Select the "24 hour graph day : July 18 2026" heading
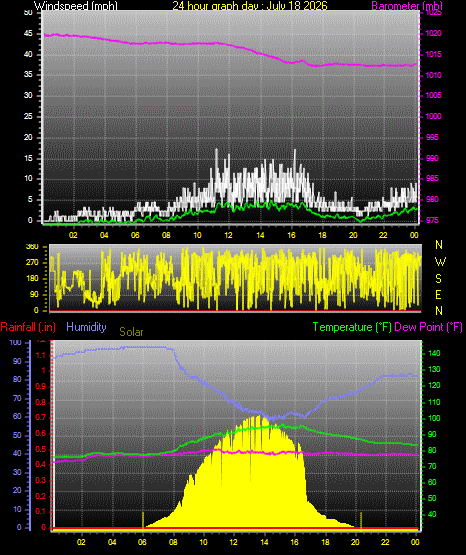Image resolution: width=466 pixels, height=555 pixels. (x=250, y=6)
